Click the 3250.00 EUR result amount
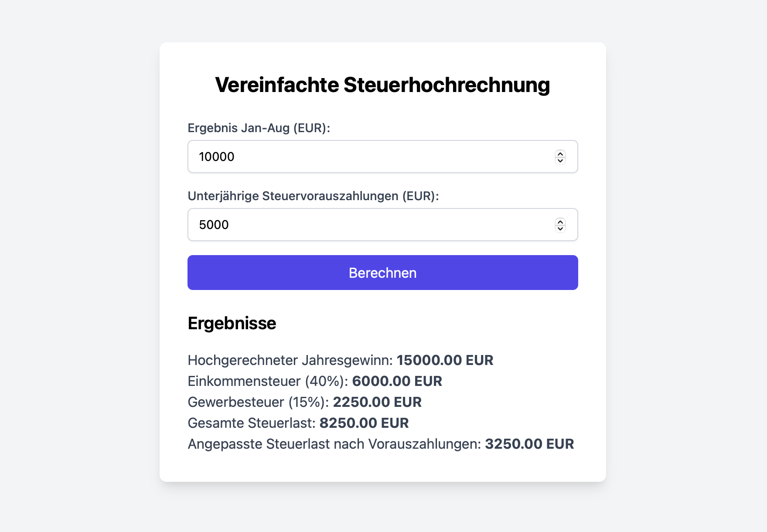 pos(529,444)
